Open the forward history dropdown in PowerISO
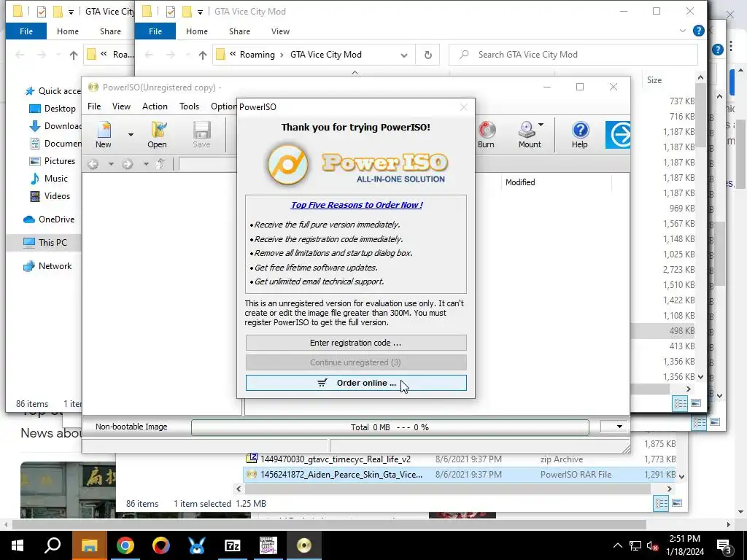The width and height of the screenshot is (747, 560). click(146, 164)
